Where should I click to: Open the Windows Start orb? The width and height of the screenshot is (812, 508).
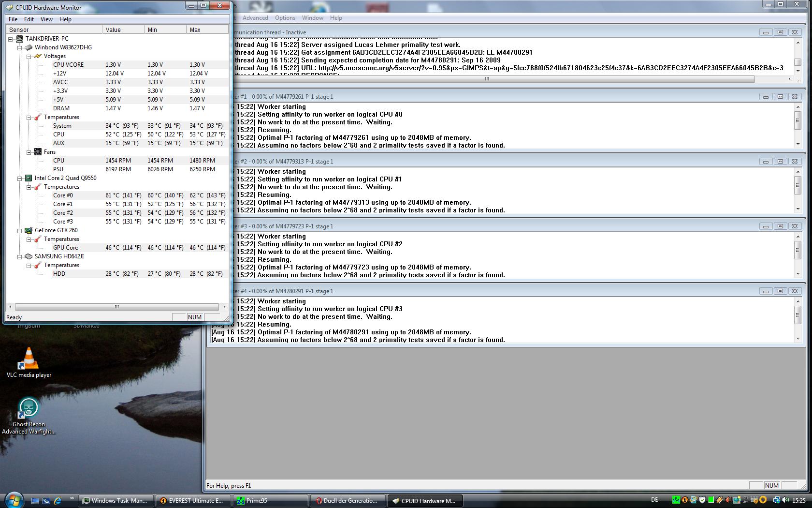[14, 500]
